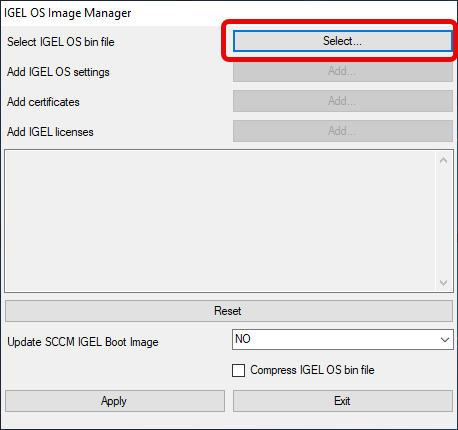Enable the Compress IGEL OS bin file checkbox
Screen dimensions: 458x430
pos(238,370)
